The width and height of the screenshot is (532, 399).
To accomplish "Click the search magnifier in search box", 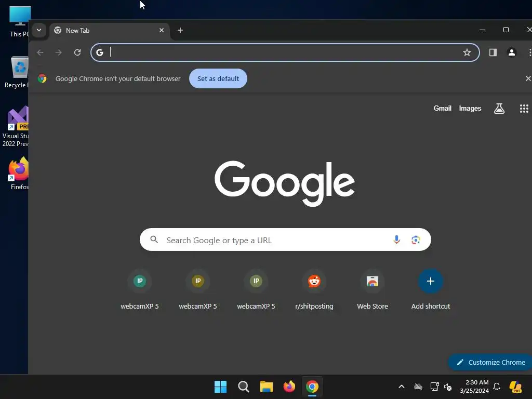I will coord(154,240).
